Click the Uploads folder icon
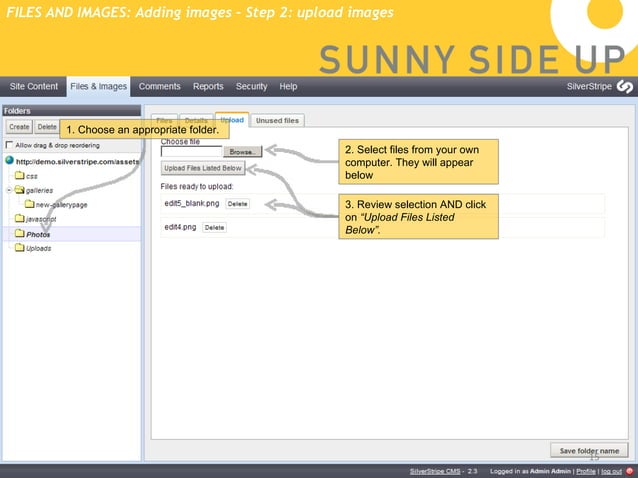 (x=19, y=248)
